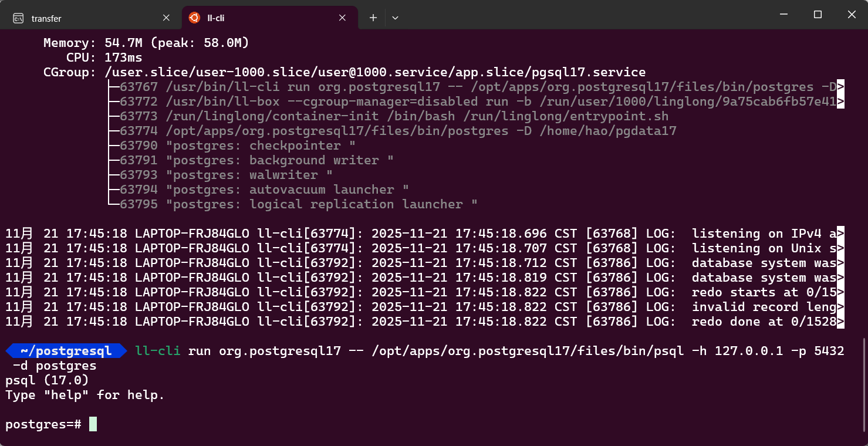This screenshot has width=868, height=446.
Task: Click the "redo starts at" log line
Action: click(x=425, y=292)
